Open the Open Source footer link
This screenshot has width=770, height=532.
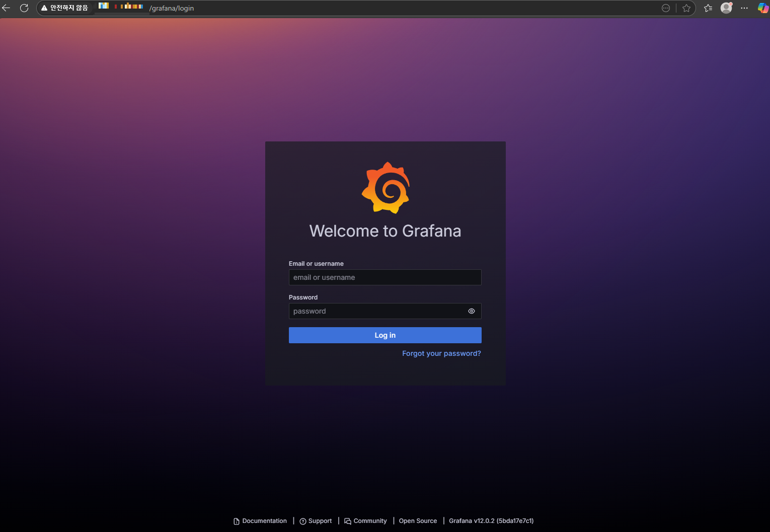(x=418, y=521)
